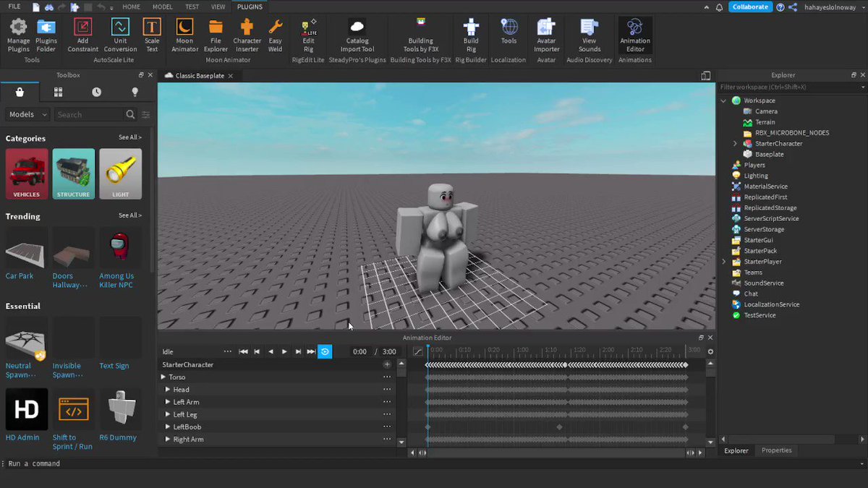Open the FILE menu

coord(14,7)
